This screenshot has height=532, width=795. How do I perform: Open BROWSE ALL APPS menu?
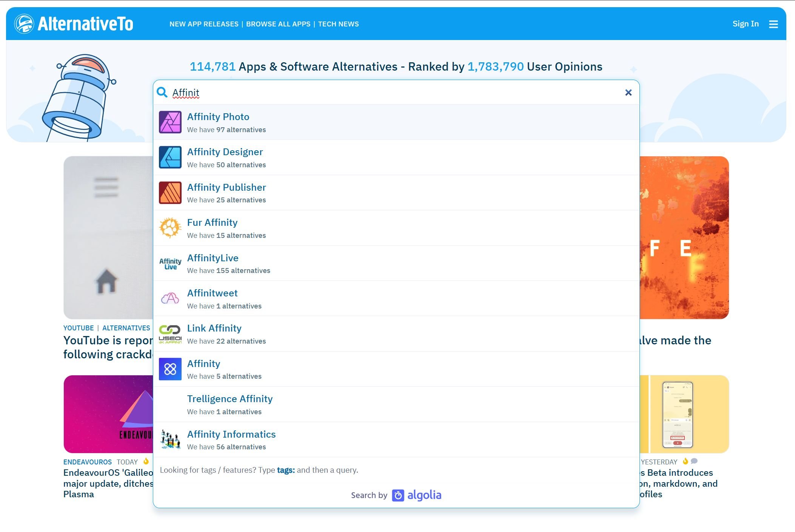[x=279, y=24]
